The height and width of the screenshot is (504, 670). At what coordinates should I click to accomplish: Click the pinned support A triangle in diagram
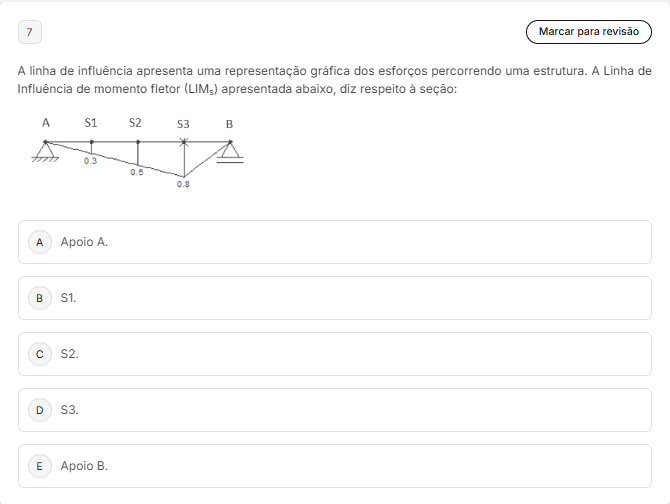(x=45, y=151)
